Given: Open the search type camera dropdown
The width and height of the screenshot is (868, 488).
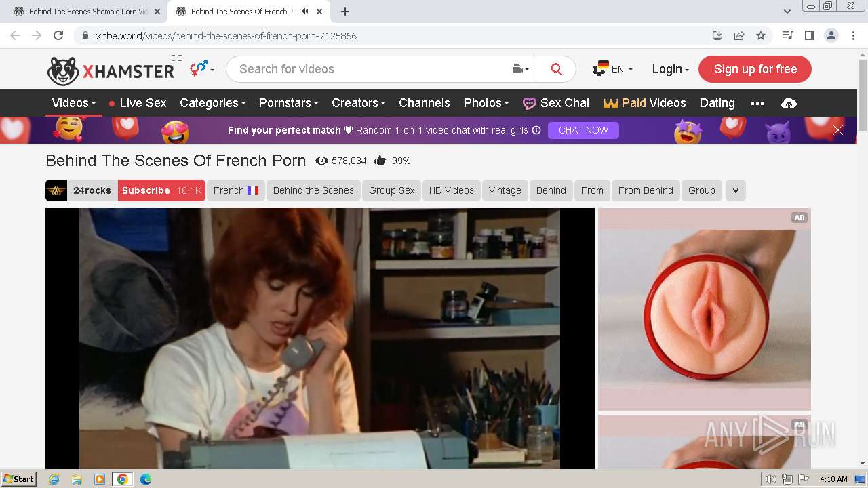Looking at the screenshot, I should [521, 69].
